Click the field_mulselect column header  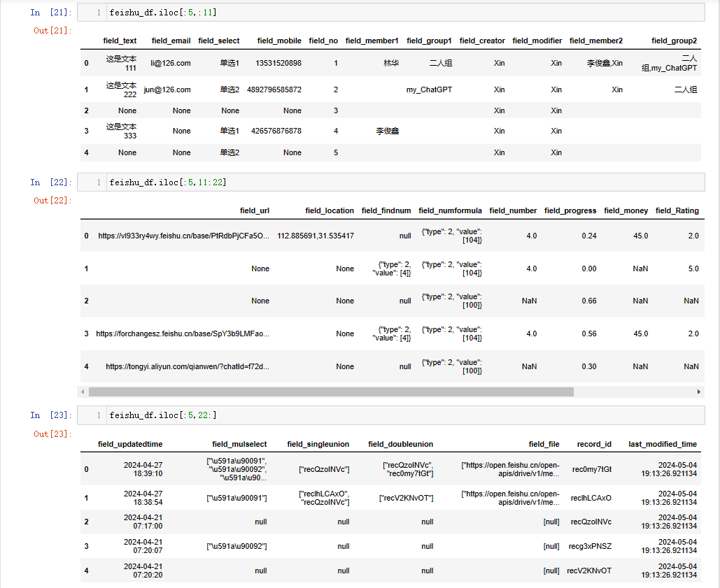click(239, 443)
